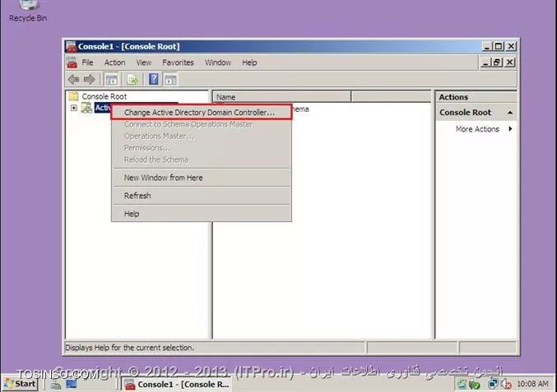Open the File menu

click(87, 62)
